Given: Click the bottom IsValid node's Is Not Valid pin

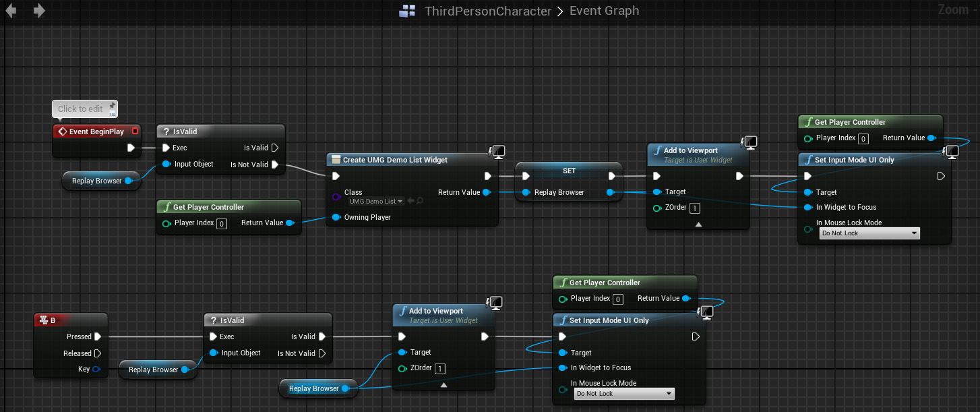Looking at the screenshot, I should click(x=322, y=353).
